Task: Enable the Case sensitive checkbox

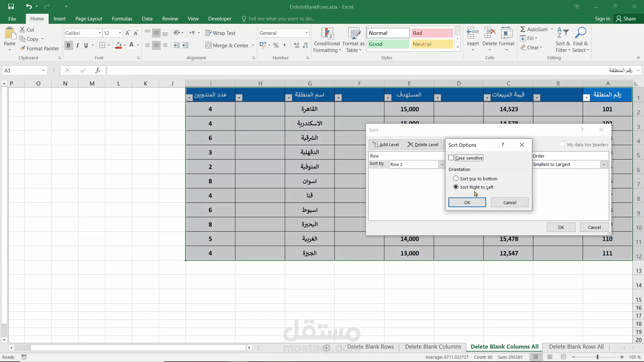Action: [451, 158]
